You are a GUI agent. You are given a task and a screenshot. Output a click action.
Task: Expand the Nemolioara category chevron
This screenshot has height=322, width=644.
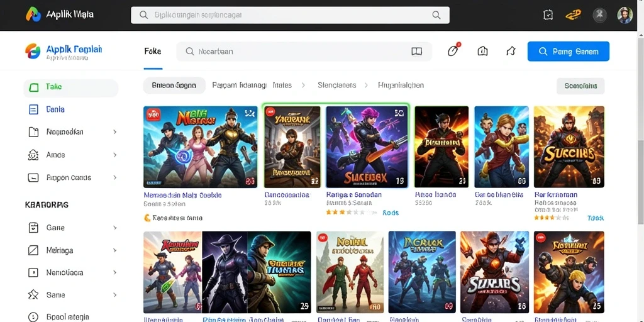[x=114, y=272]
